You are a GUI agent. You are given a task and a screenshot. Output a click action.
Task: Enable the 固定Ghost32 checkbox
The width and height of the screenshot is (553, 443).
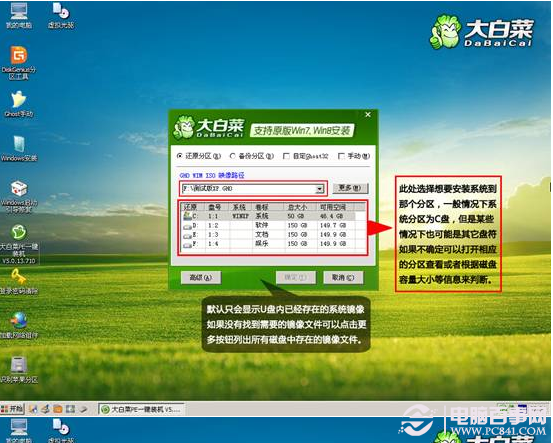coord(286,156)
